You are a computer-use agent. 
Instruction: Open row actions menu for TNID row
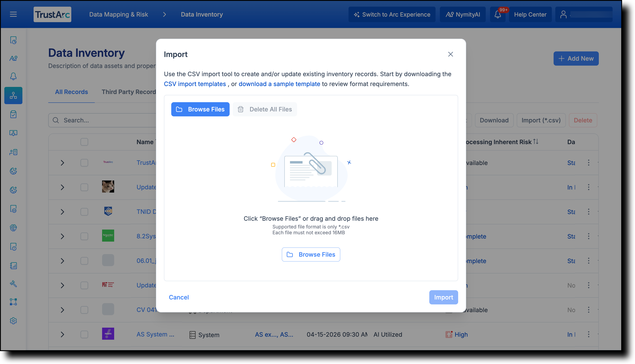(x=588, y=212)
